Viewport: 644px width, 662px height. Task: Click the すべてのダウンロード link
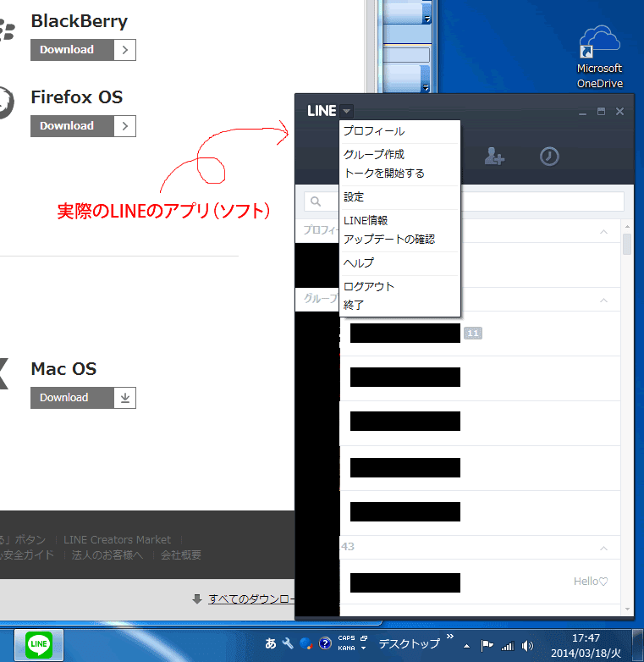tap(251, 599)
